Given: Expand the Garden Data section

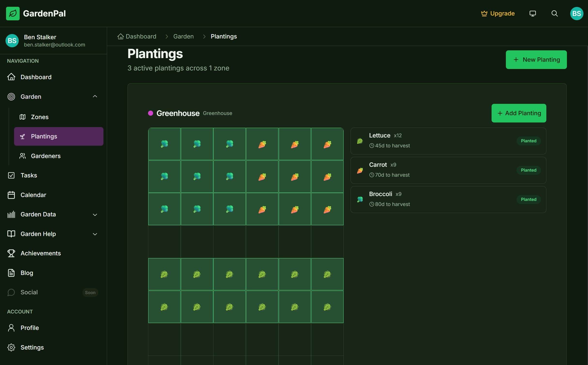Looking at the screenshot, I should pos(95,214).
